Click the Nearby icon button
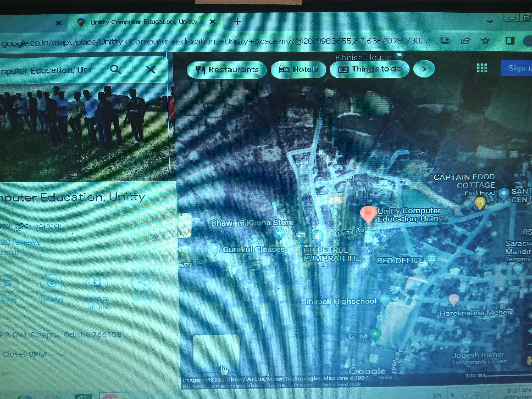Viewport: 532px width, 399px height. (x=52, y=283)
